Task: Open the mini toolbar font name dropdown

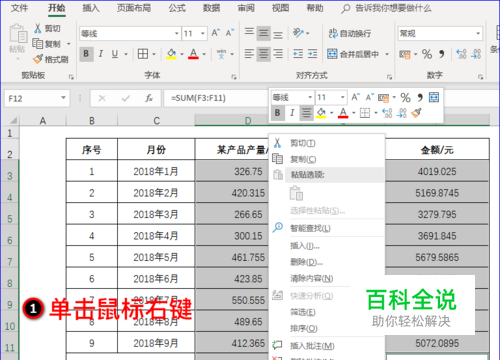Action: 310,97
